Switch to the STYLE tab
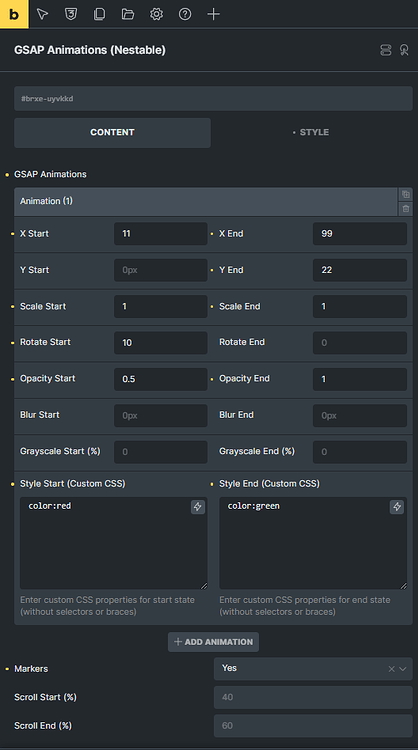 (311, 132)
